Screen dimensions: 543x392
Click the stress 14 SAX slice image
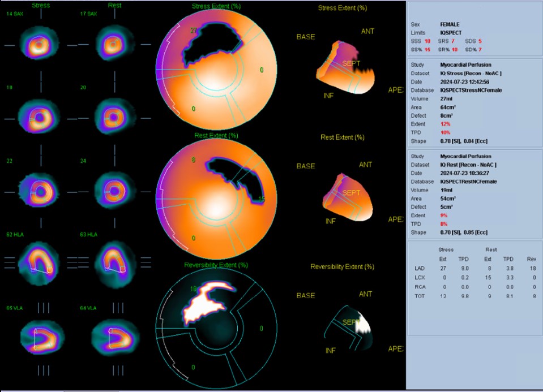point(39,43)
